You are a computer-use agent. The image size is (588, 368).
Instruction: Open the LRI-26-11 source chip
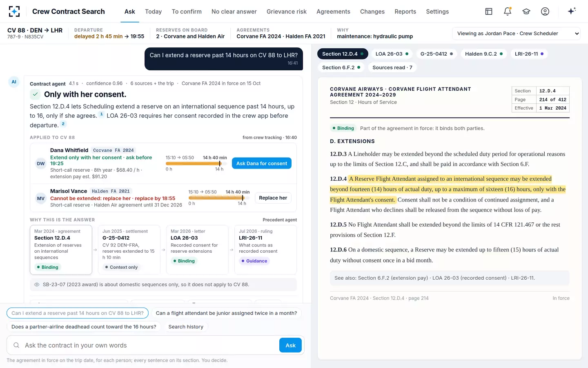click(529, 54)
